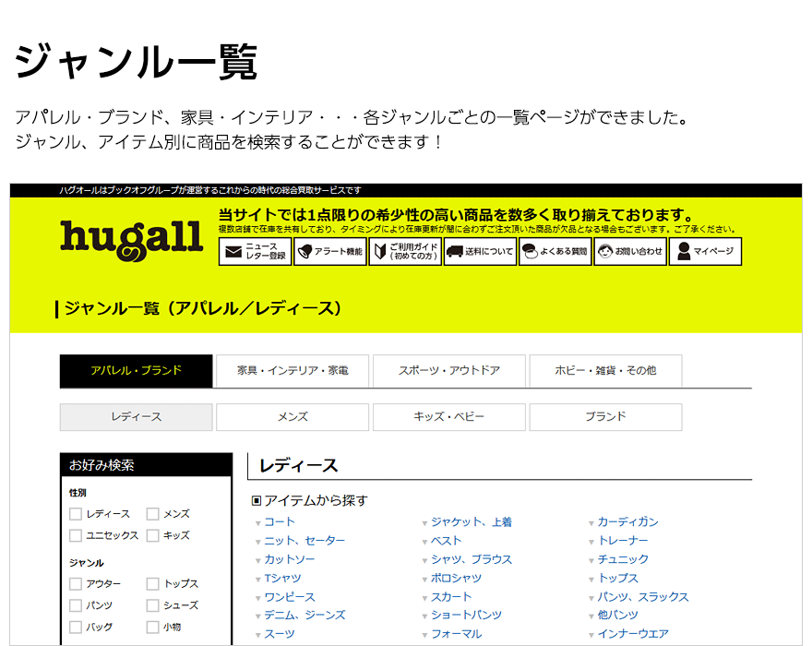Enable the トップス genre checkbox
Screen dimensions: 812x646
pos(152,584)
